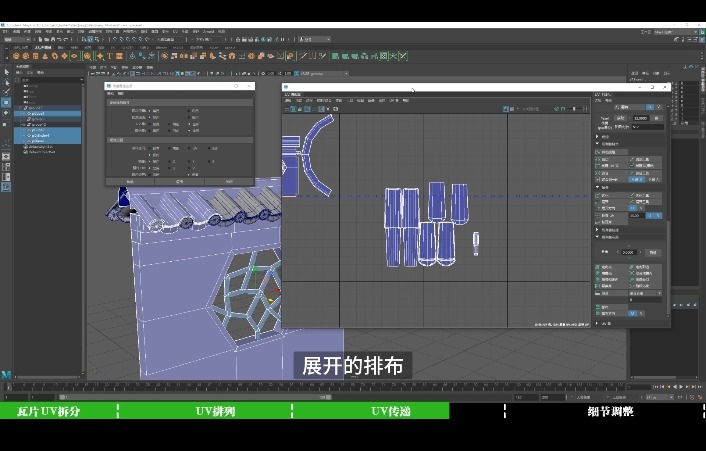Expand the bottom collapsed UV Toolkit section
Image resolution: width=706 pixels, height=451 pixels.
[597, 323]
